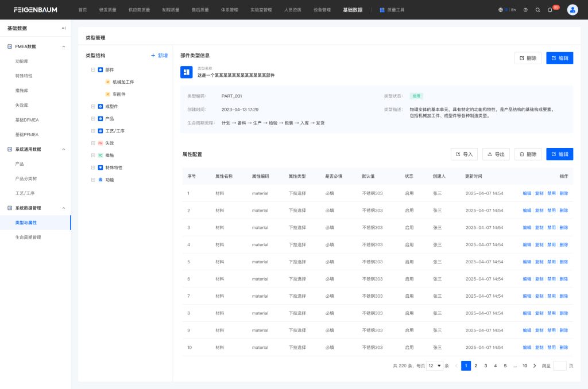Open 功能库 in the sidebar
This screenshot has height=389, width=588.
point(22,61)
